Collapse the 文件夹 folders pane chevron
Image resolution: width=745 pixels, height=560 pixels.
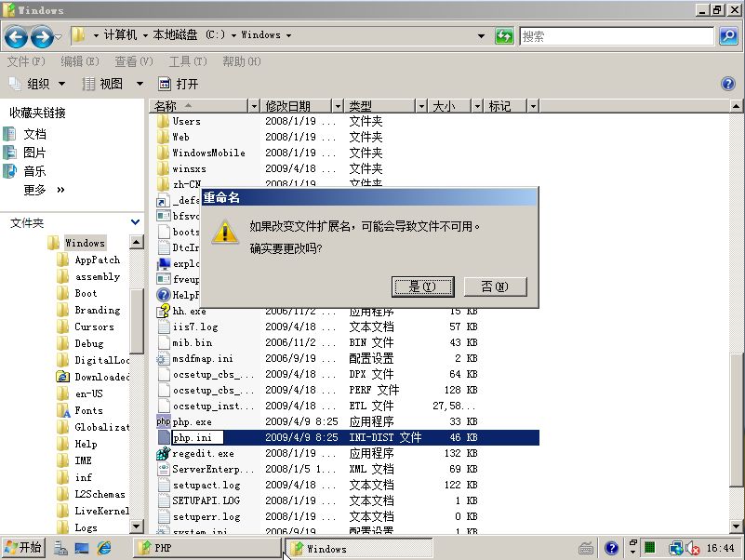click(136, 222)
